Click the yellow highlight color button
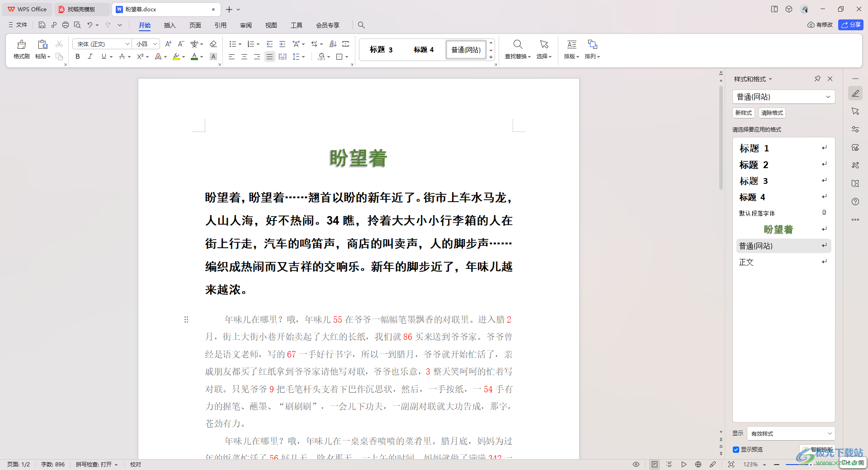 click(176, 56)
